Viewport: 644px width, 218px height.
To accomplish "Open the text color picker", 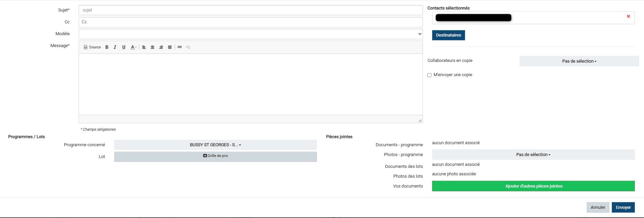I will (x=134, y=47).
